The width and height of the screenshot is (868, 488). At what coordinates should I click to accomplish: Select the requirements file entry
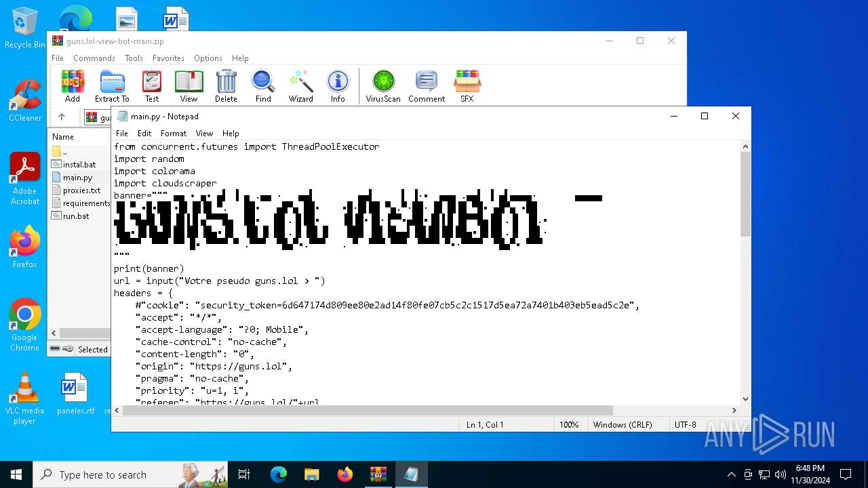tap(81, 203)
